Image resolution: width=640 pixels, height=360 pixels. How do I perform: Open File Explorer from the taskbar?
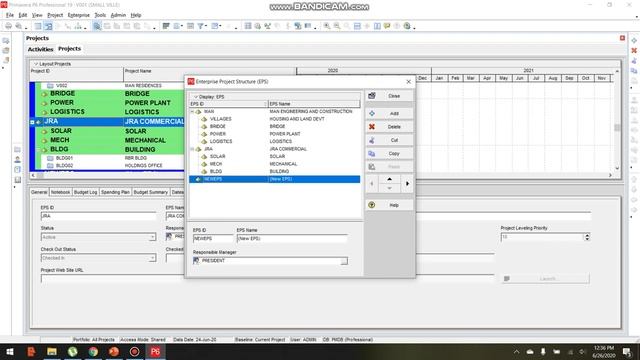point(52,351)
